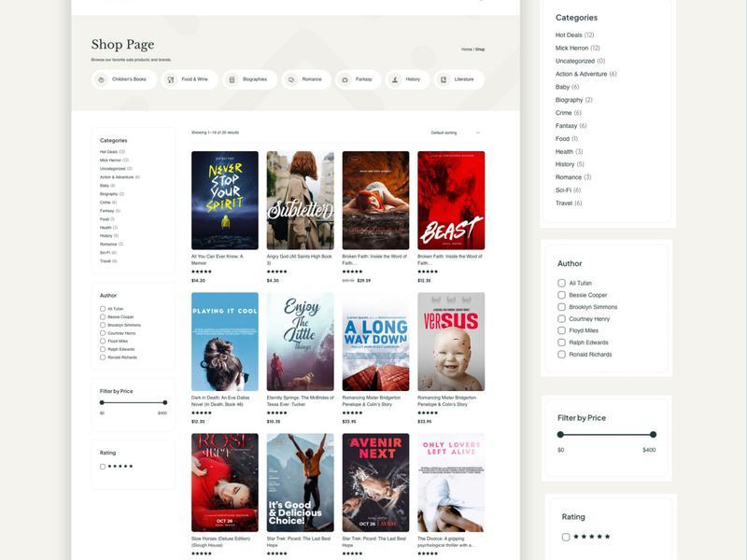Click the minimum price handle in small page widget

[x=102, y=402]
